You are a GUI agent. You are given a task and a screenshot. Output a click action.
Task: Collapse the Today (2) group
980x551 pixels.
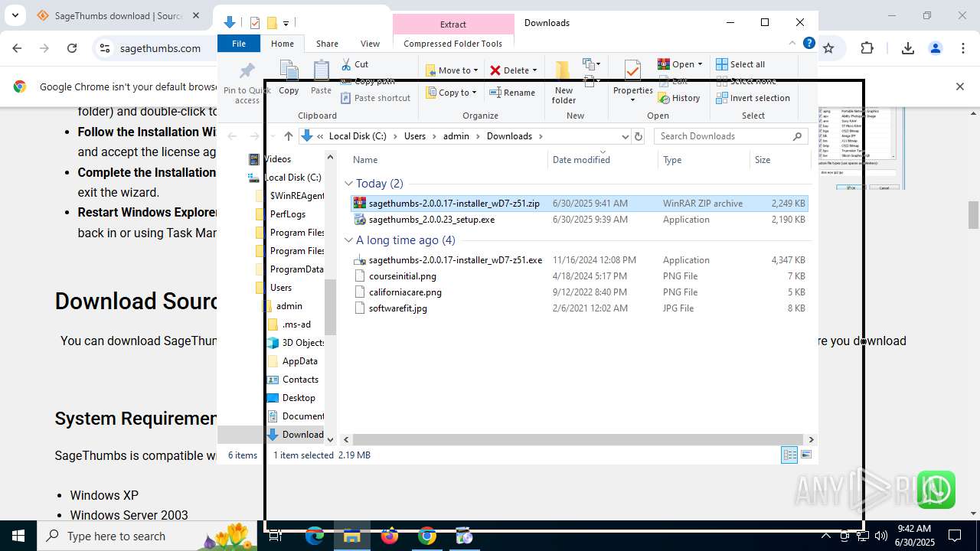(348, 184)
